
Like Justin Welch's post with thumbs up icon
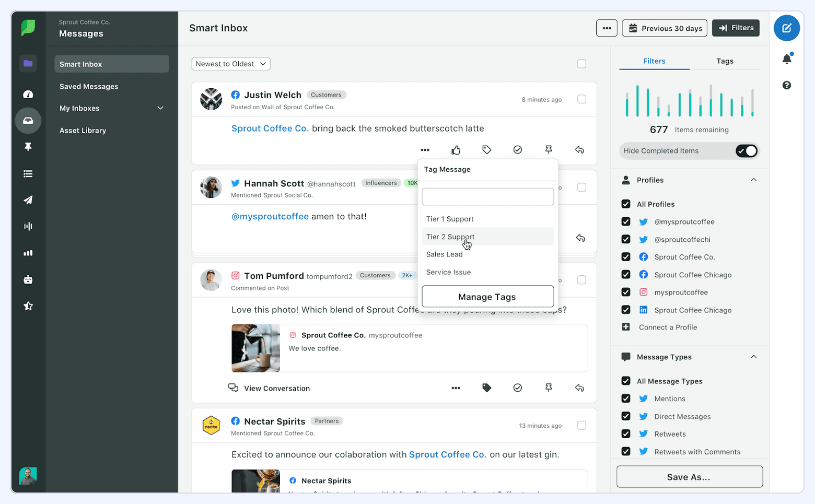[456, 149]
